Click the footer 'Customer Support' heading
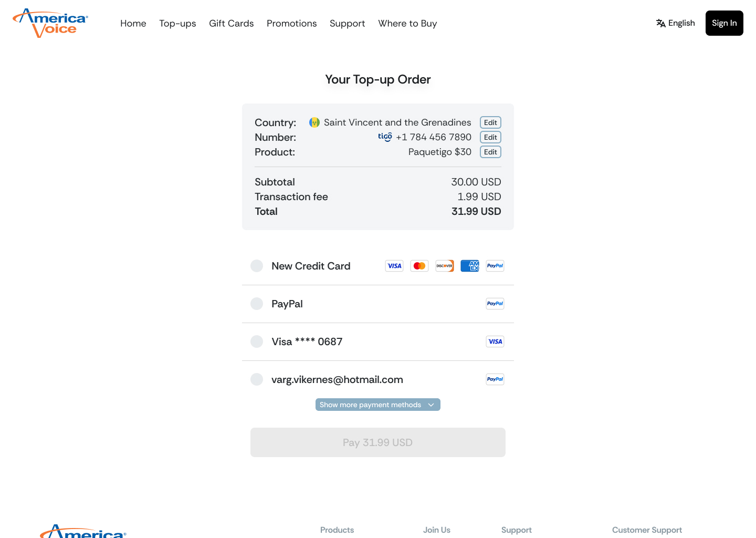 click(x=647, y=530)
